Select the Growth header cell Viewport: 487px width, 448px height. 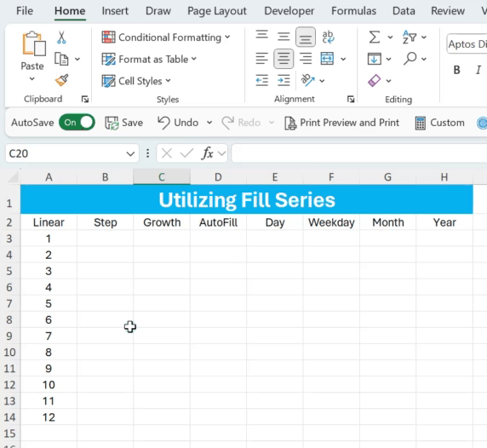tap(162, 222)
